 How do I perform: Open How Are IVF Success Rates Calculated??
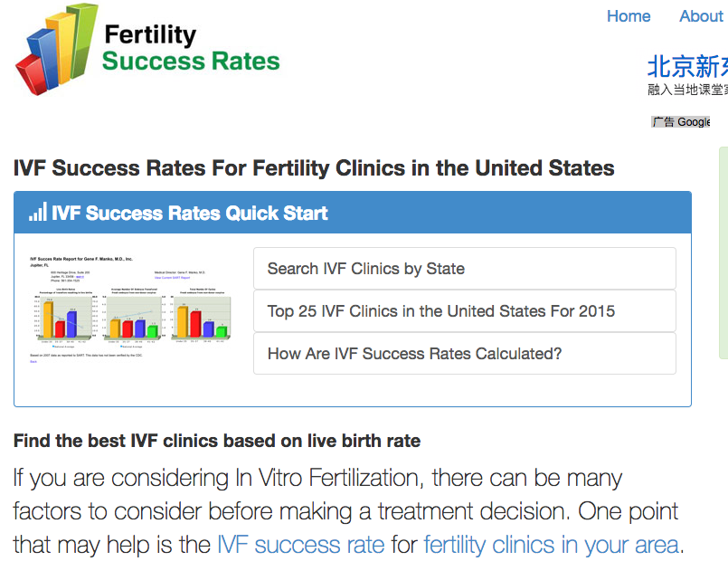click(464, 354)
